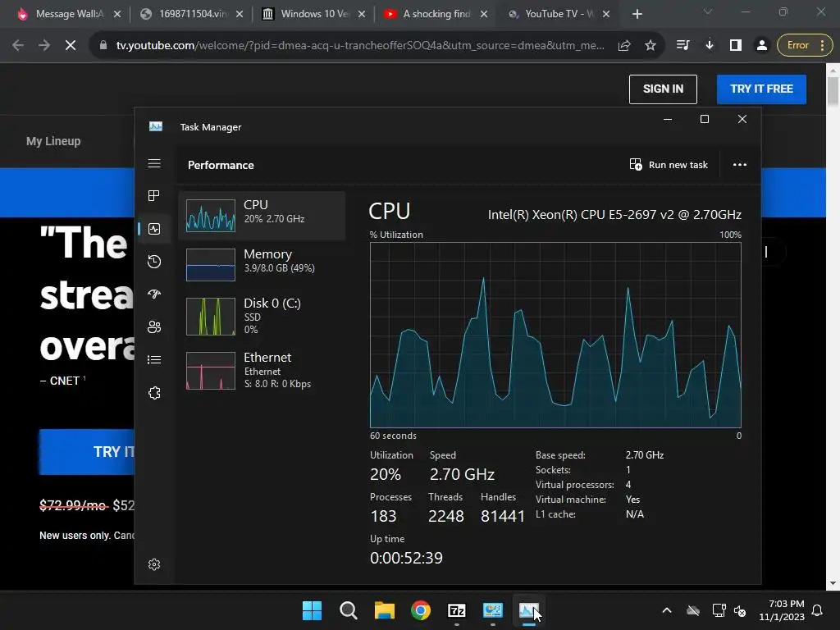
Task: Open Chrome from taskbar
Action: click(x=421, y=610)
